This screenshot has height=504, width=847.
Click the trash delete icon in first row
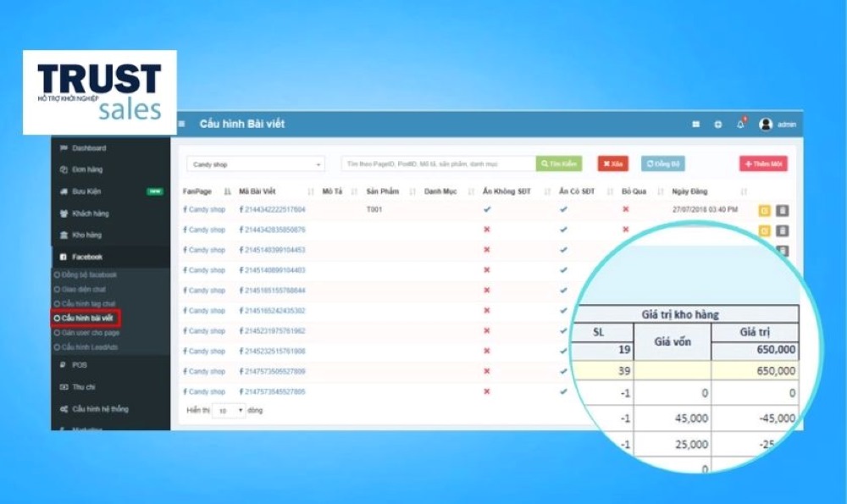(x=782, y=210)
